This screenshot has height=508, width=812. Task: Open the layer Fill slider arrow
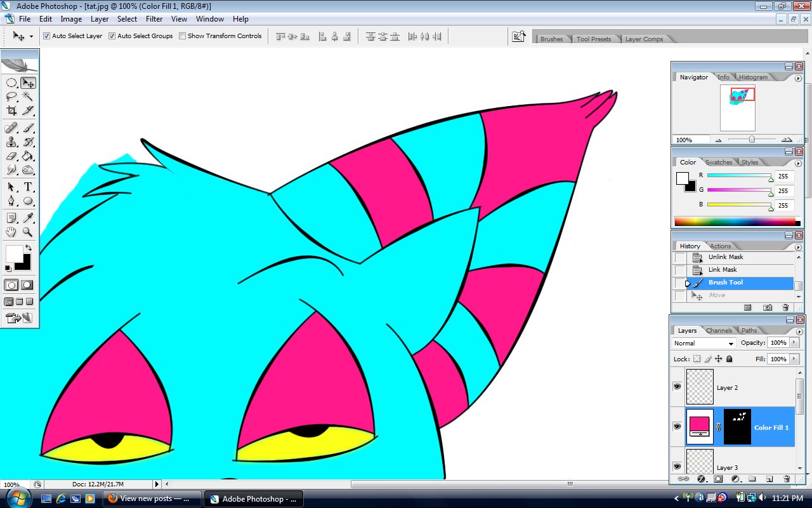794,359
